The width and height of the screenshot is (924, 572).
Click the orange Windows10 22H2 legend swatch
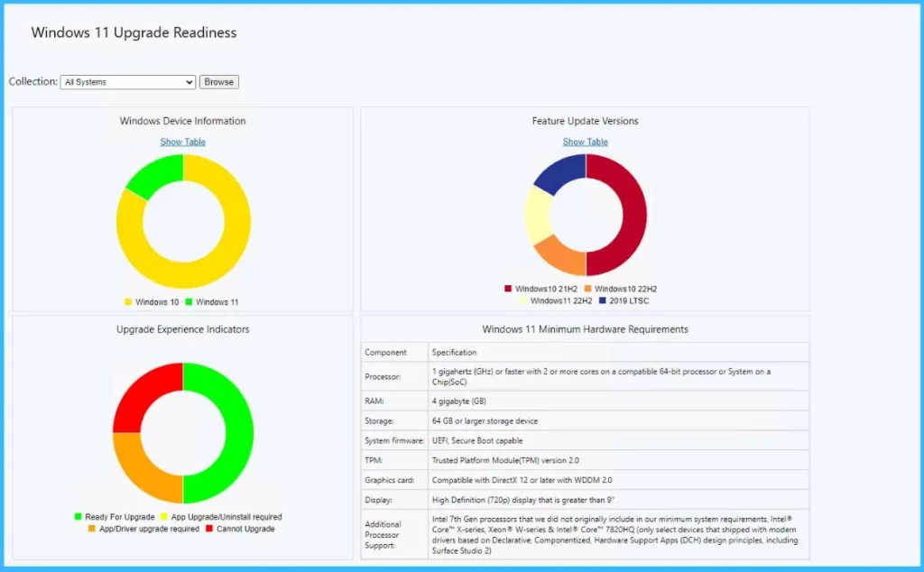coord(587,289)
